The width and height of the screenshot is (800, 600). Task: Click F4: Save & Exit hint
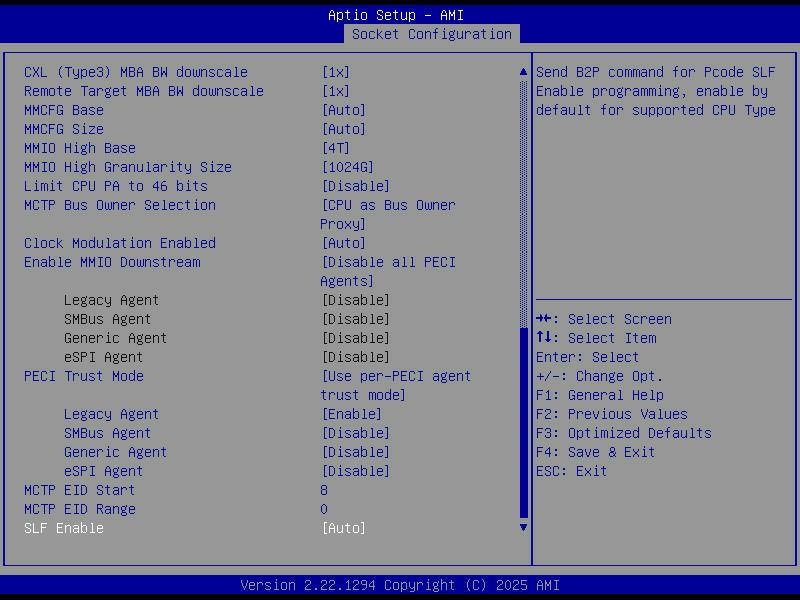click(x=596, y=452)
